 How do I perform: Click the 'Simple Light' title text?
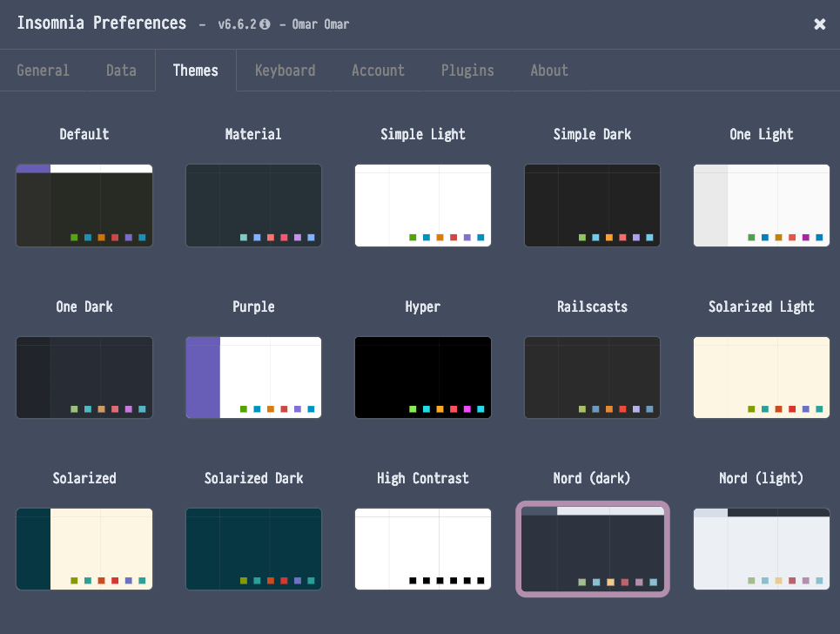point(423,134)
